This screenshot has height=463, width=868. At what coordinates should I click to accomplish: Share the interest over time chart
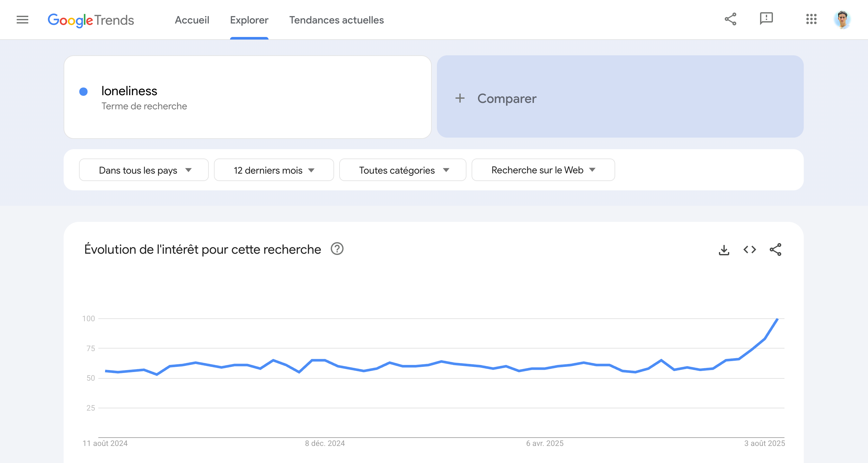[x=775, y=250]
